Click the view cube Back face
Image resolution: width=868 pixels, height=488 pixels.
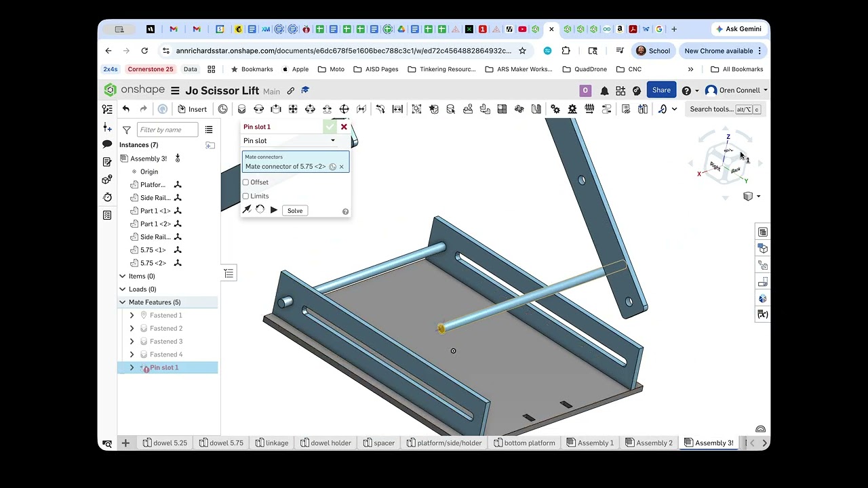(x=736, y=169)
